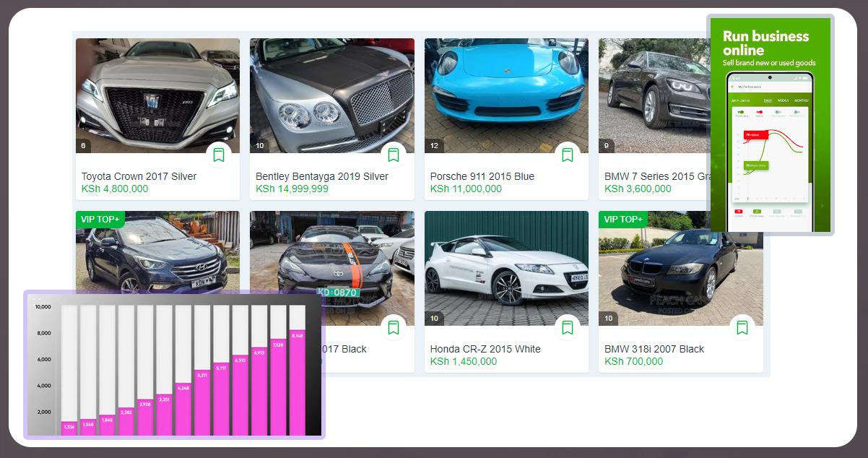Bookmark the Porsche 911 2015 Blue listing
Image resolution: width=868 pixels, height=458 pixels.
tap(568, 155)
